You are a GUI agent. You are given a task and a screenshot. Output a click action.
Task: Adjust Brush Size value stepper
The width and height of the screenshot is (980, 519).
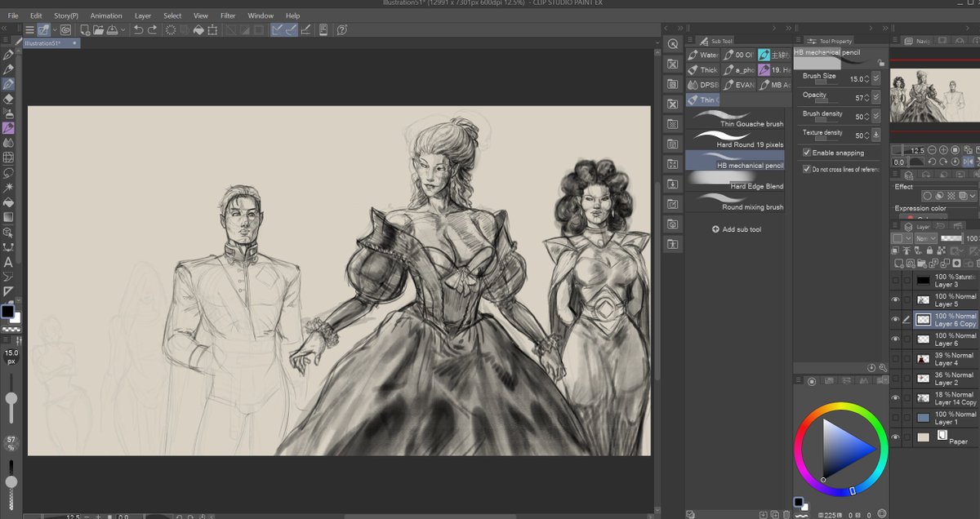click(x=867, y=79)
